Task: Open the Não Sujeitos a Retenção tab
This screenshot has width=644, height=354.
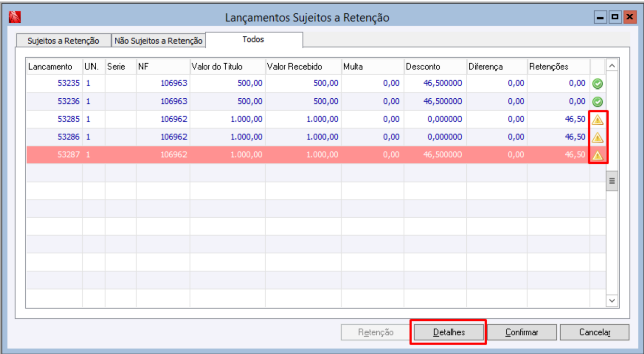Action: [158, 41]
